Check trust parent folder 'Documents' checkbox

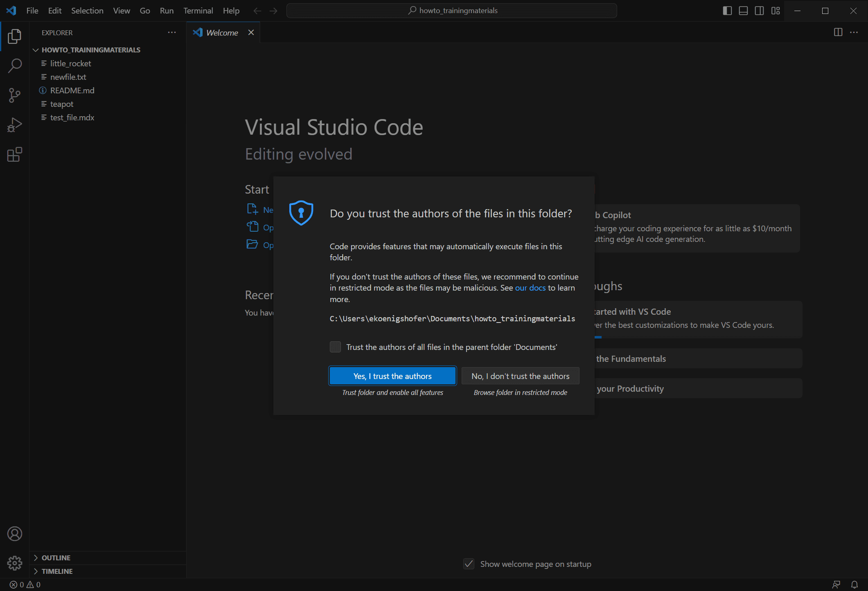[335, 347]
